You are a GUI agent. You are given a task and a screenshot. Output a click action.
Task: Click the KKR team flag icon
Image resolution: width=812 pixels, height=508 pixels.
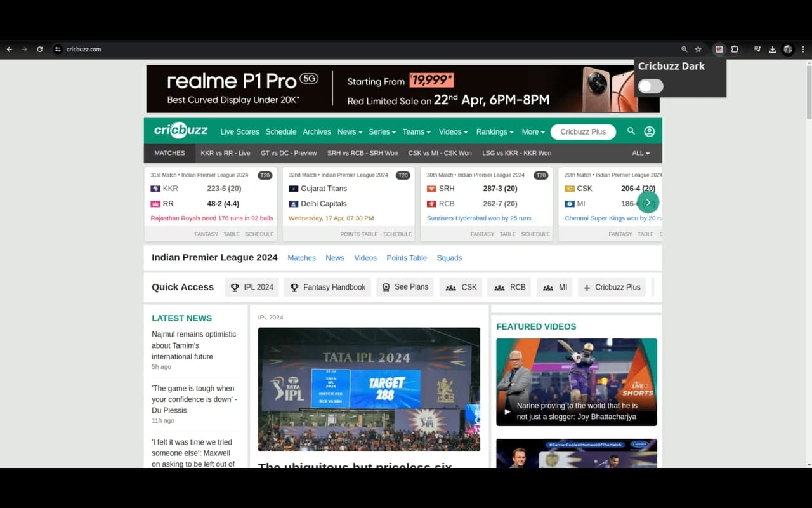point(155,189)
